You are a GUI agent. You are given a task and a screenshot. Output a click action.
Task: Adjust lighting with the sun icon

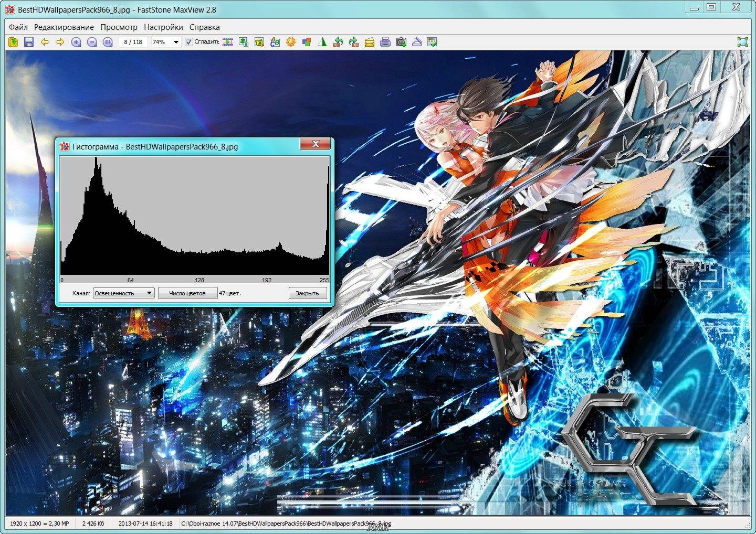291,42
